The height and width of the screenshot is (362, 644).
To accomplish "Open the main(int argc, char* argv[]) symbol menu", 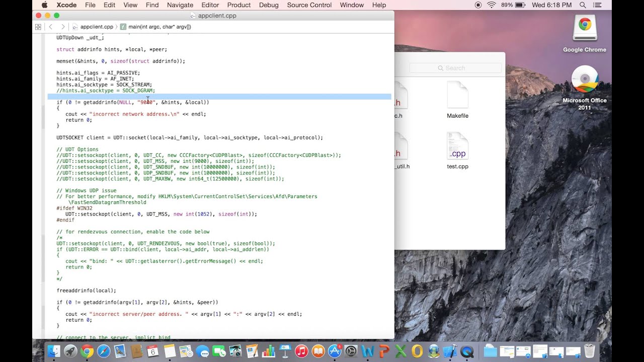I will (155, 27).
